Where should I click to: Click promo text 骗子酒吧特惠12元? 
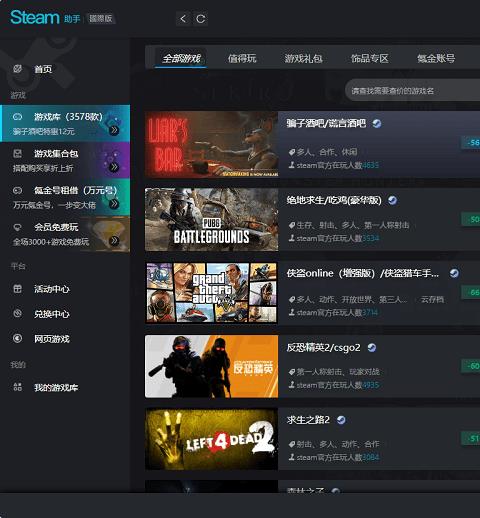tap(44, 132)
